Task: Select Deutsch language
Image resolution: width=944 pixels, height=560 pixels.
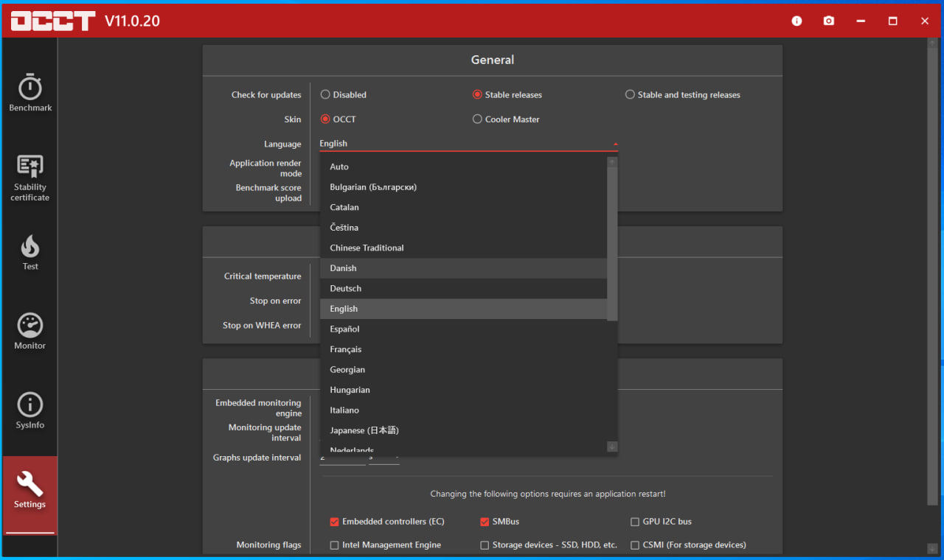Action: pyautogui.click(x=463, y=288)
